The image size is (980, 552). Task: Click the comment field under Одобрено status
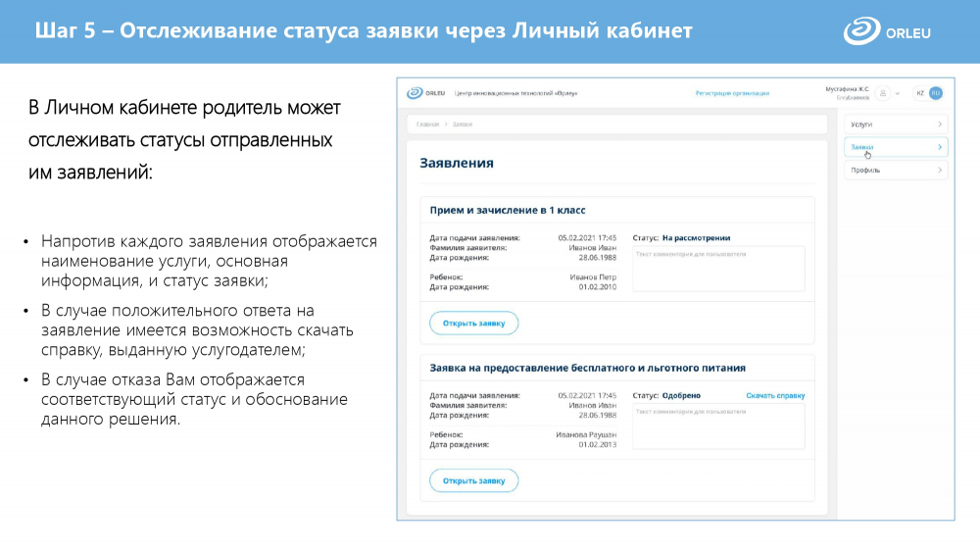click(718, 427)
